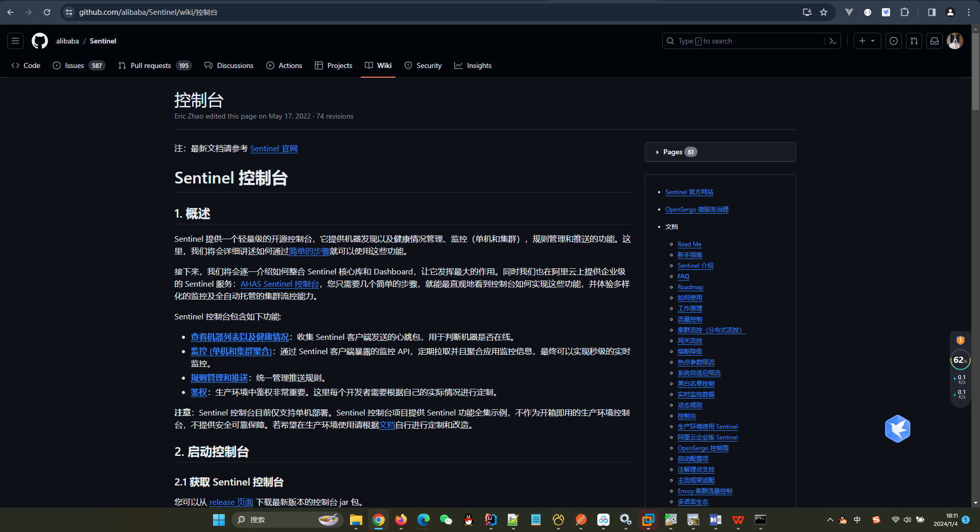
Task: Open the release 页面 link
Action: [231, 502]
